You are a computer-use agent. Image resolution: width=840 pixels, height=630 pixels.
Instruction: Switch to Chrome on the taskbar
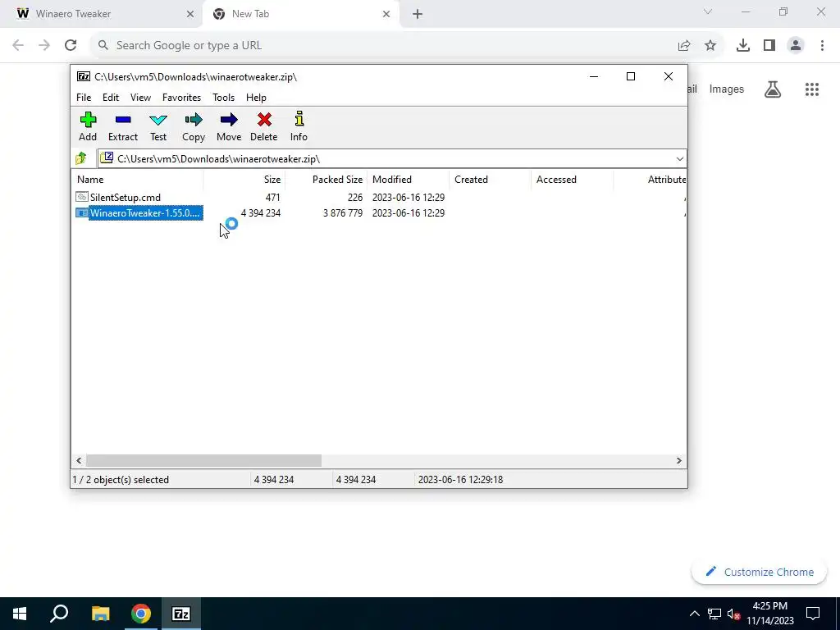click(x=141, y=614)
